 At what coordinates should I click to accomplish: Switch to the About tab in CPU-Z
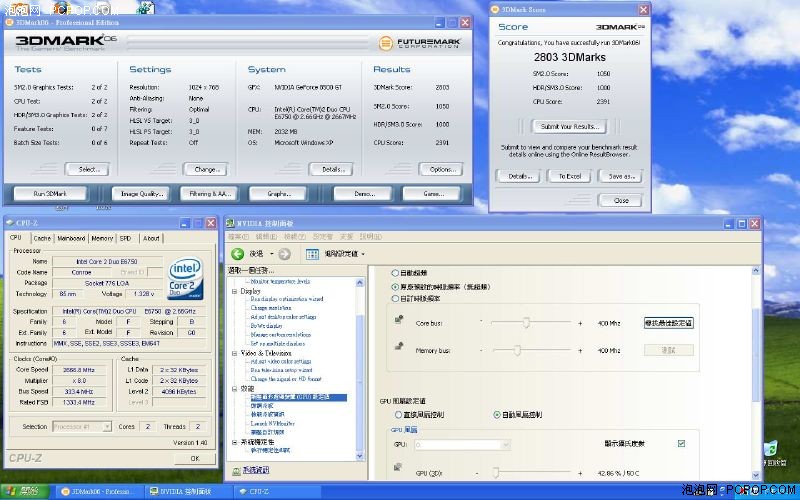tap(151, 238)
